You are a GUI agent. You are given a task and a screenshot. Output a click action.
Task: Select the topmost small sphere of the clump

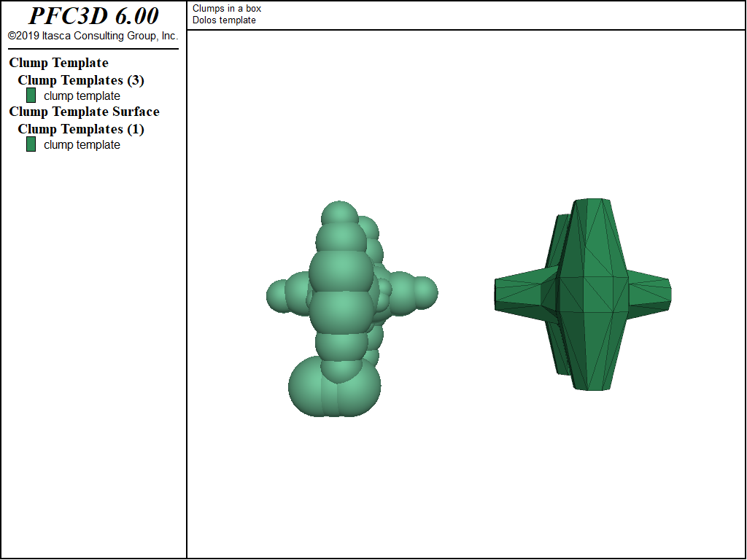(x=340, y=214)
